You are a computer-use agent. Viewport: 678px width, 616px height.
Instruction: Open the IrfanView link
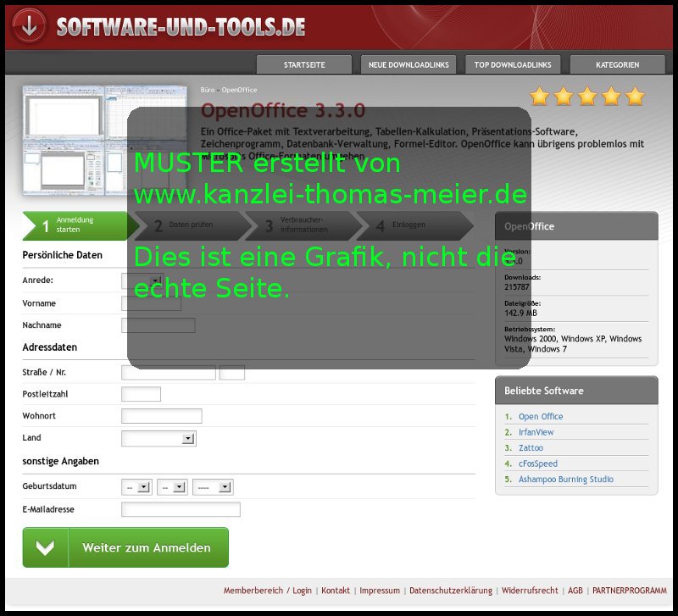[x=536, y=432]
